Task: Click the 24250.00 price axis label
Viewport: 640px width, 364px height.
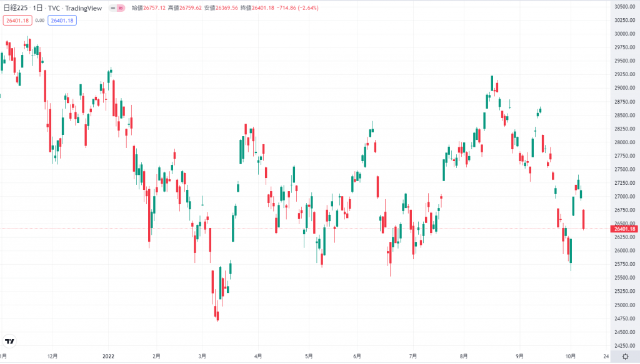Action: click(623, 345)
